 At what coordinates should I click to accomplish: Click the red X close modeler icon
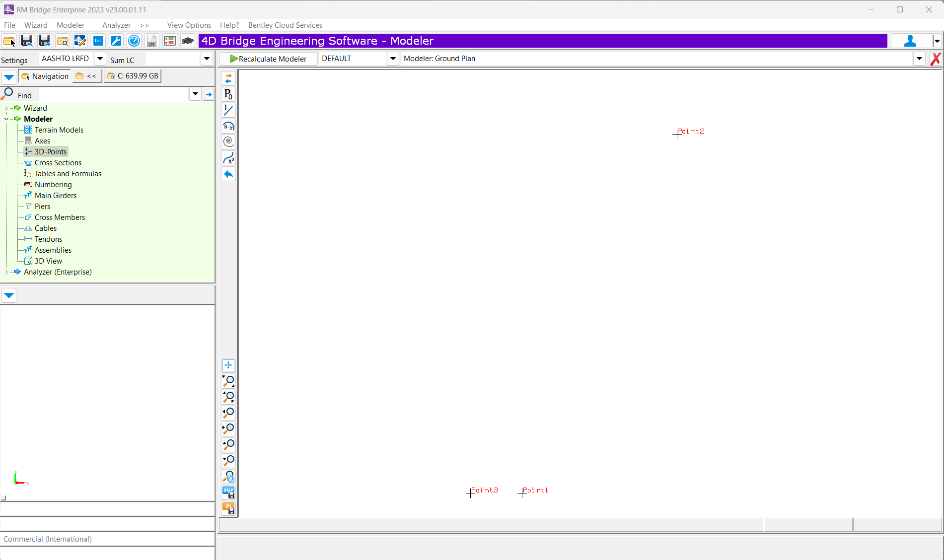[x=936, y=59]
